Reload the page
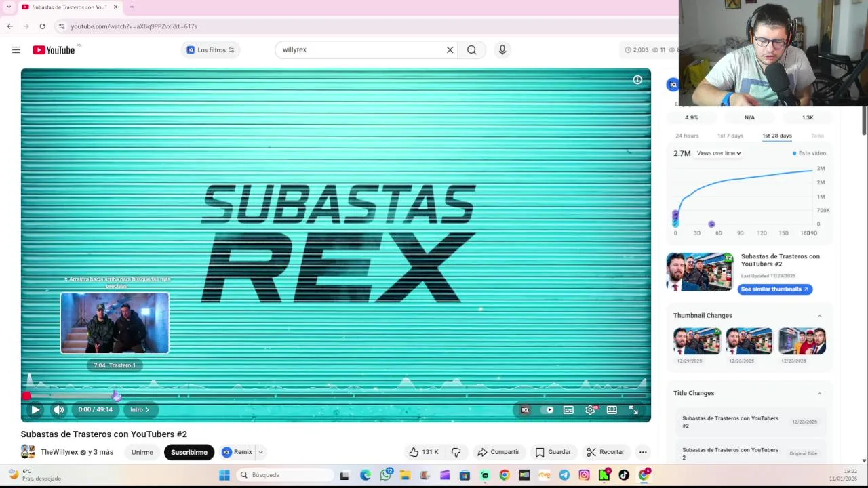Viewport: 868px width, 488px height. point(42,26)
